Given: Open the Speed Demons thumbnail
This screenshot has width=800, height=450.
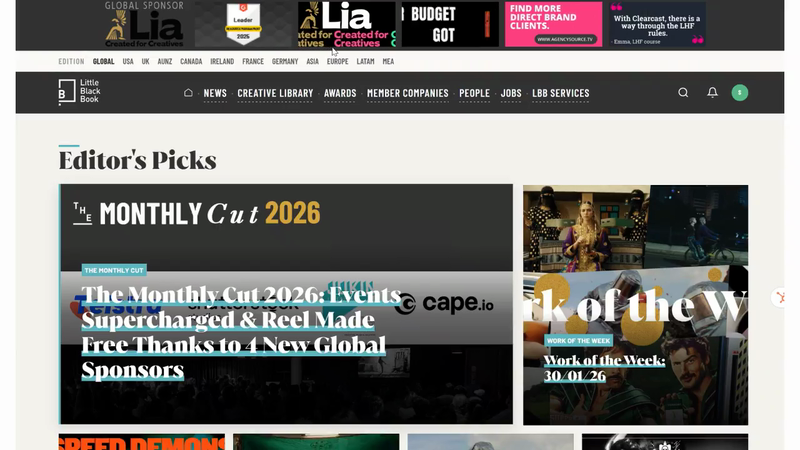Looking at the screenshot, I should click(x=142, y=442).
